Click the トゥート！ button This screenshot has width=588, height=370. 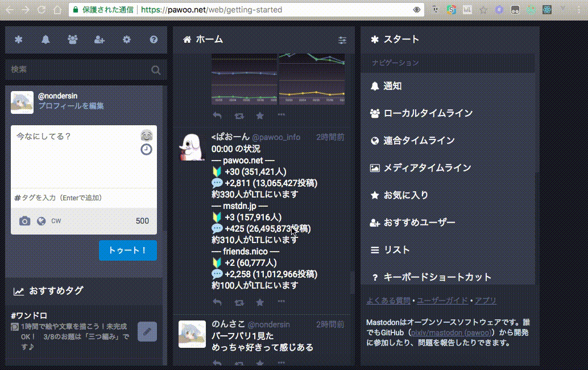pyautogui.click(x=128, y=250)
